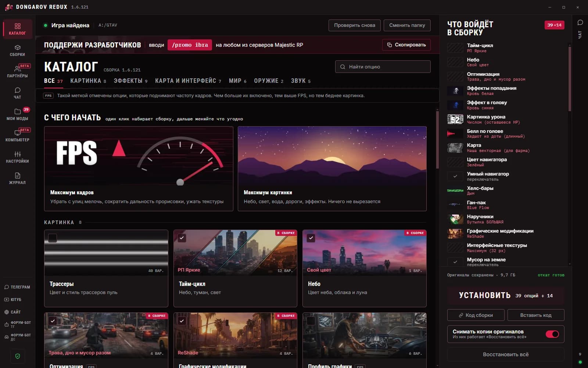
Task: Click the Сменить папку button
Action: [407, 25]
